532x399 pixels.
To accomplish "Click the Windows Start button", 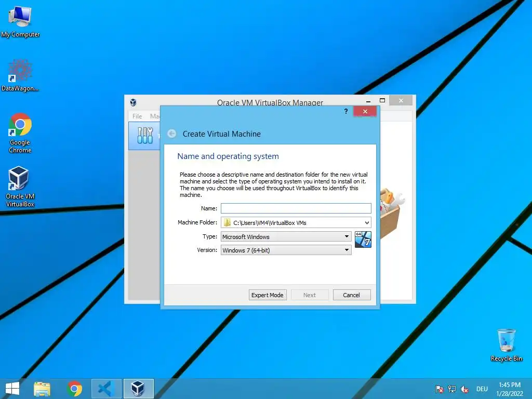I will [12, 389].
